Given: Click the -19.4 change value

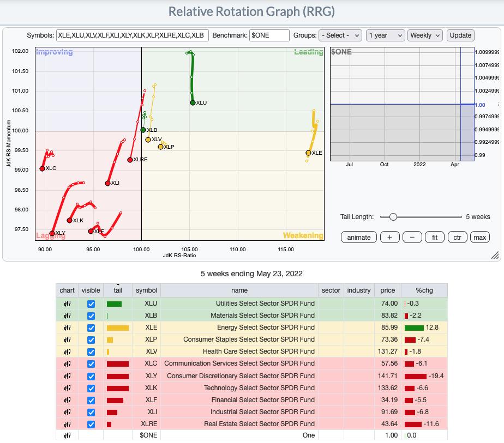Looking at the screenshot, I should (x=436, y=376).
